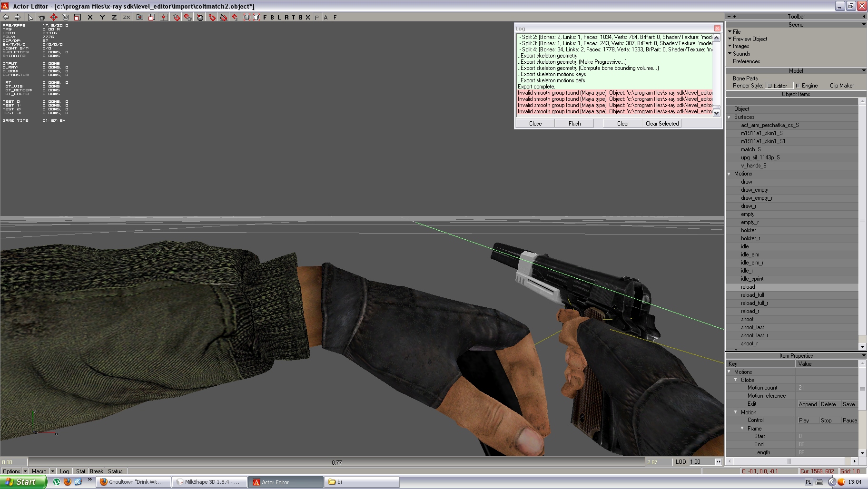
Task: Enable Editor render style
Action: (779, 86)
